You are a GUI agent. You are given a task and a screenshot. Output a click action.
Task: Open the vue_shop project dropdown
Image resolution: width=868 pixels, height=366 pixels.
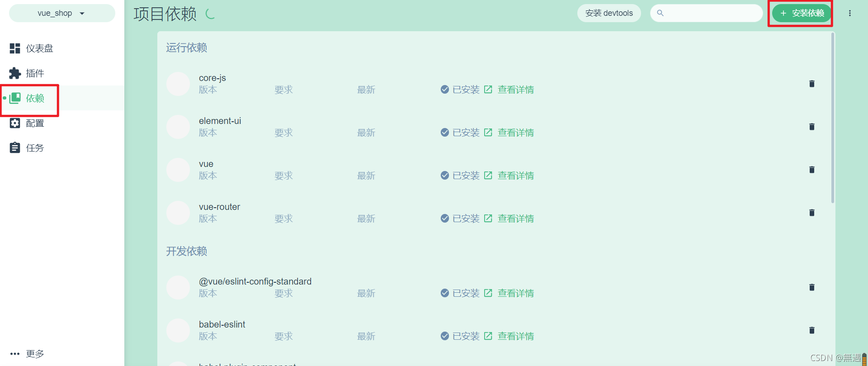point(62,13)
